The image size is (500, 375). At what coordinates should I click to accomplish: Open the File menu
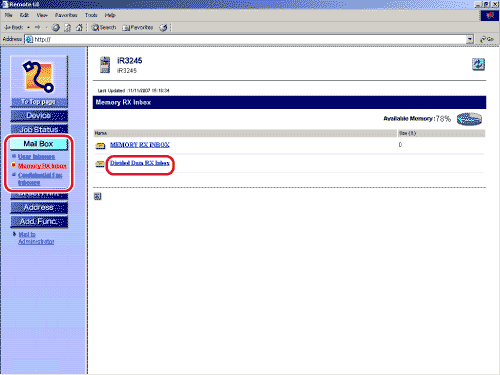point(8,15)
